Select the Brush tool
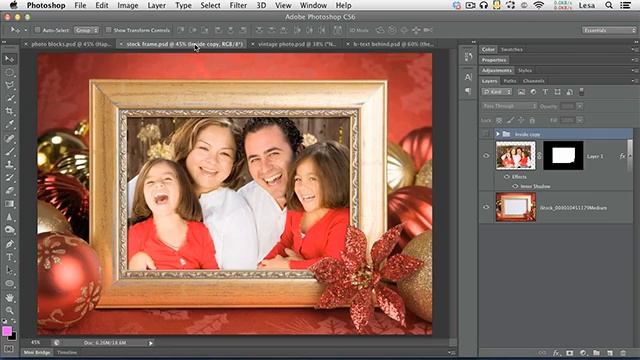640x360 pixels. click(9, 151)
